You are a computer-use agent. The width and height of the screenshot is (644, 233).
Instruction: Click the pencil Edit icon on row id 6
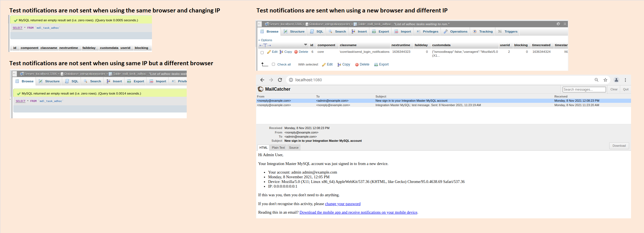[269, 52]
